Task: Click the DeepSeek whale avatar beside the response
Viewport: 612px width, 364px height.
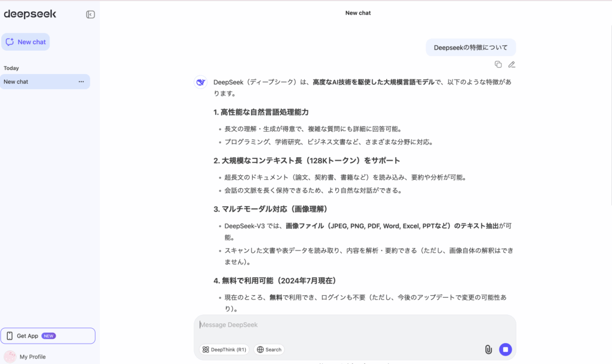Action: coord(201,82)
